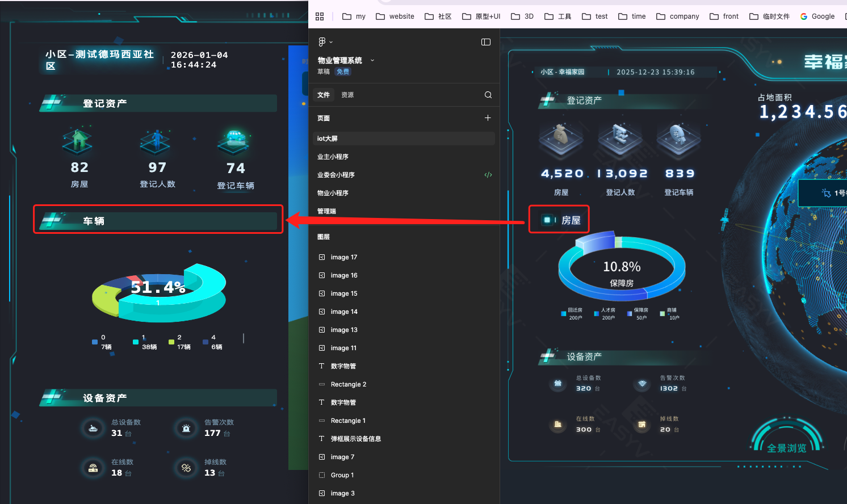Image resolution: width=847 pixels, height=504 pixels.
Task: Expand the 物业管理系统 file name dropdown
Action: click(x=372, y=60)
